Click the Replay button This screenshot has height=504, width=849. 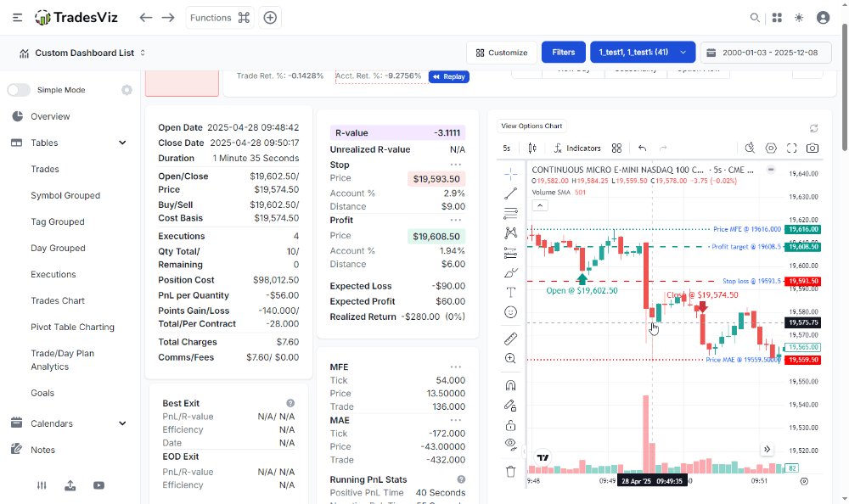pos(449,77)
